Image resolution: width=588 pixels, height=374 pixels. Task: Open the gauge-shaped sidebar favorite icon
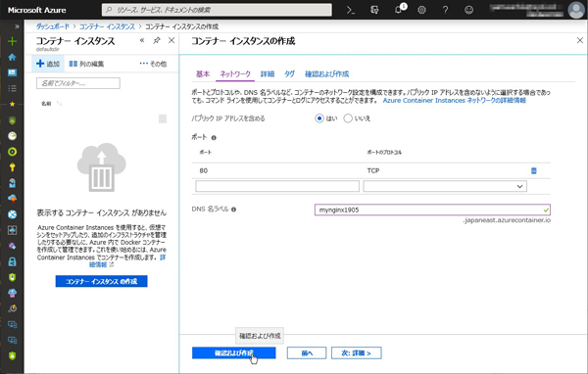[x=13, y=136]
